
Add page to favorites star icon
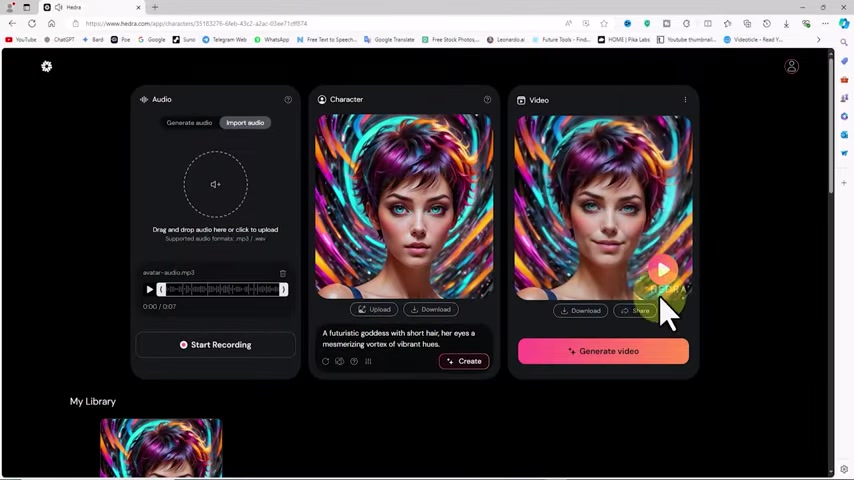coord(604,23)
